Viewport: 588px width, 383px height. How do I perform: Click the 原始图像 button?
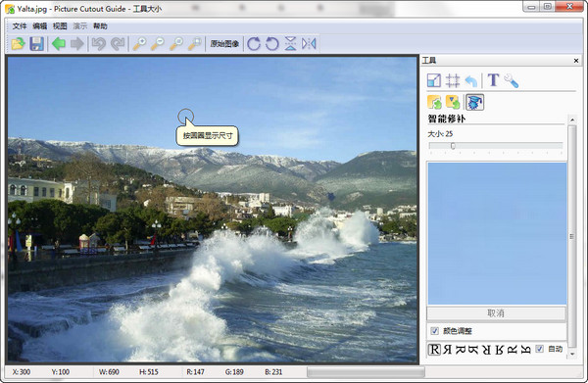point(224,44)
